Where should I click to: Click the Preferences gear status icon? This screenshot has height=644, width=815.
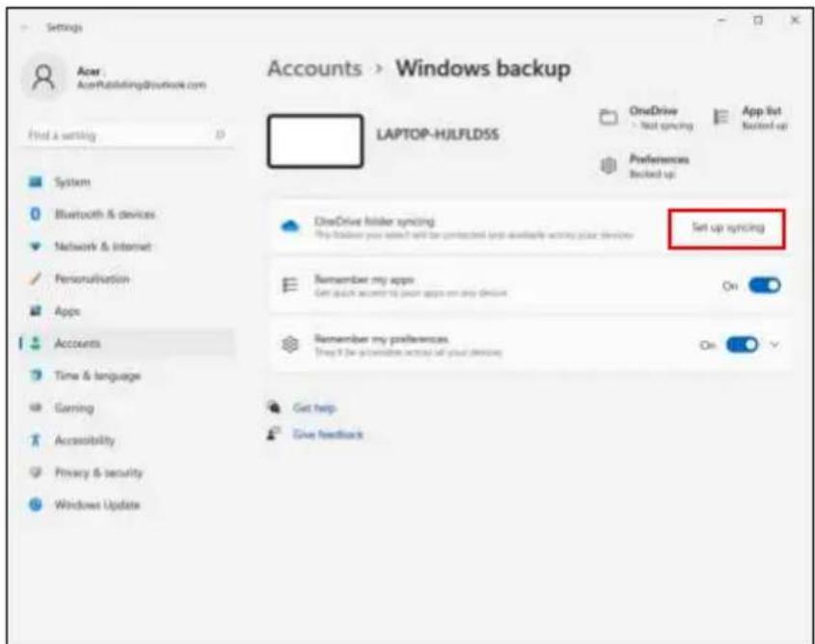[x=609, y=166]
